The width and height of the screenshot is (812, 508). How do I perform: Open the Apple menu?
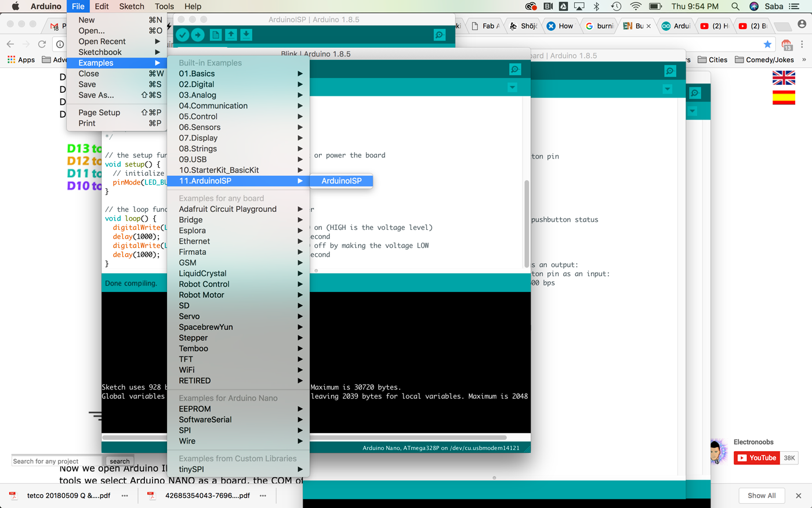click(16, 6)
